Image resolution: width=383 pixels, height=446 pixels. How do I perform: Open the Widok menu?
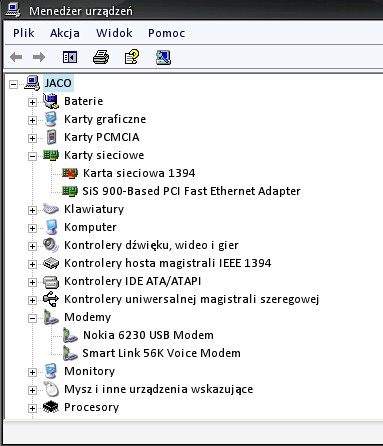click(x=114, y=33)
